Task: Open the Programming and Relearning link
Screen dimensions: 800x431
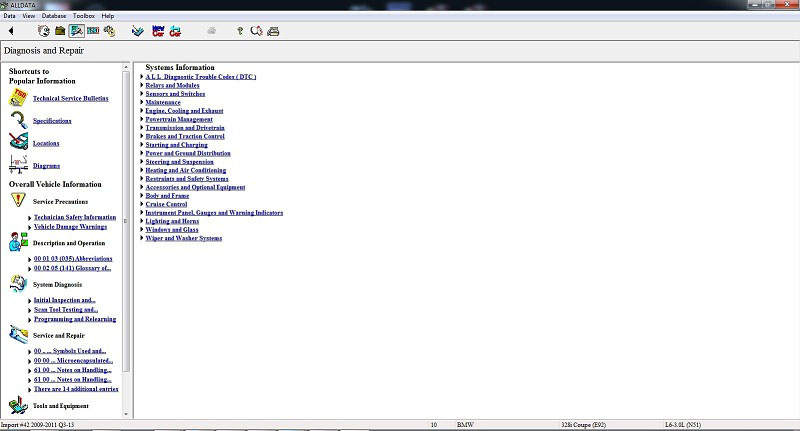Action: pos(75,319)
